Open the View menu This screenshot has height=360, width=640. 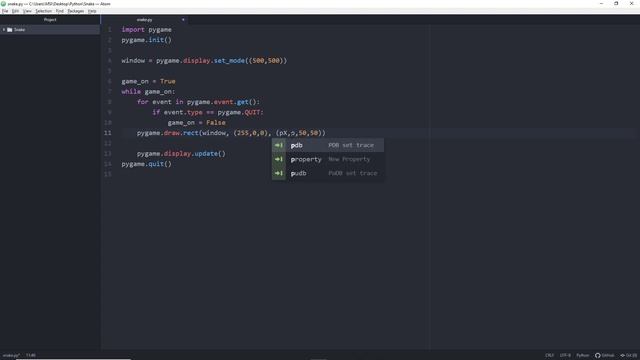click(x=27, y=11)
